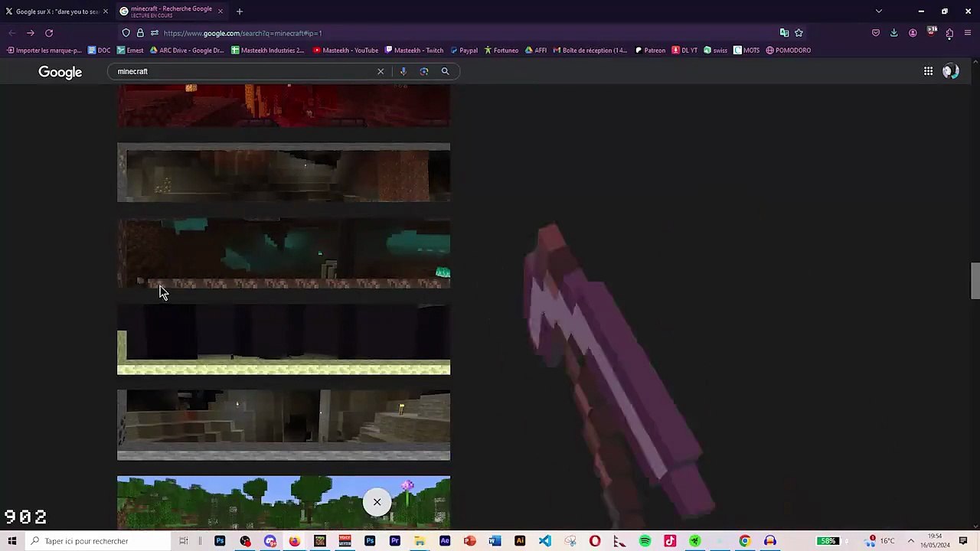Open the Masteekh - YouTube bookmark
The height and width of the screenshot is (551, 980).
pos(345,51)
